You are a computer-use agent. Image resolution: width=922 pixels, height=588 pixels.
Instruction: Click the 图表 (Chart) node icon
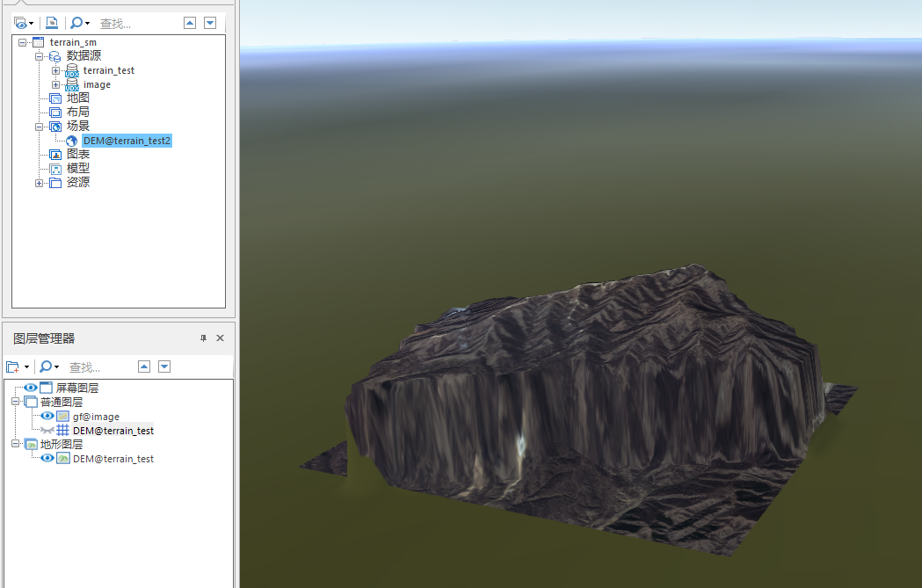tap(55, 155)
